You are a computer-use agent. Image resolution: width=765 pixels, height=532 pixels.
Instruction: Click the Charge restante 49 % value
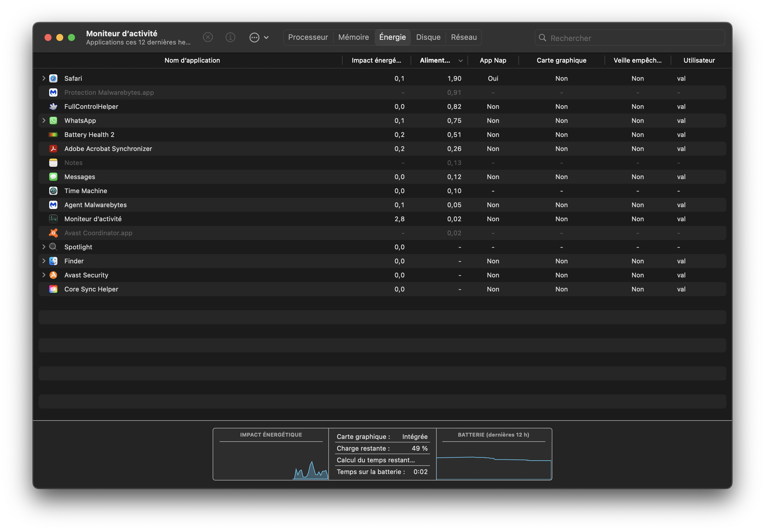(419, 448)
